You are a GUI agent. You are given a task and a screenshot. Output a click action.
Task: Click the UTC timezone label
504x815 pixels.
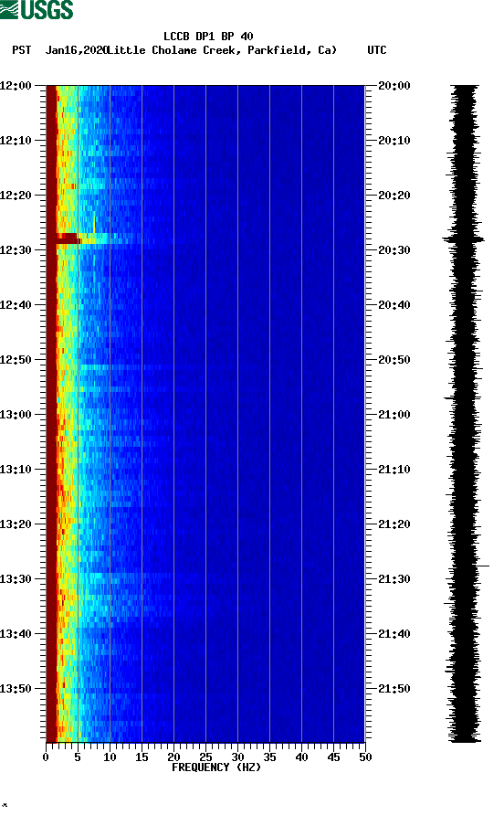[377, 50]
